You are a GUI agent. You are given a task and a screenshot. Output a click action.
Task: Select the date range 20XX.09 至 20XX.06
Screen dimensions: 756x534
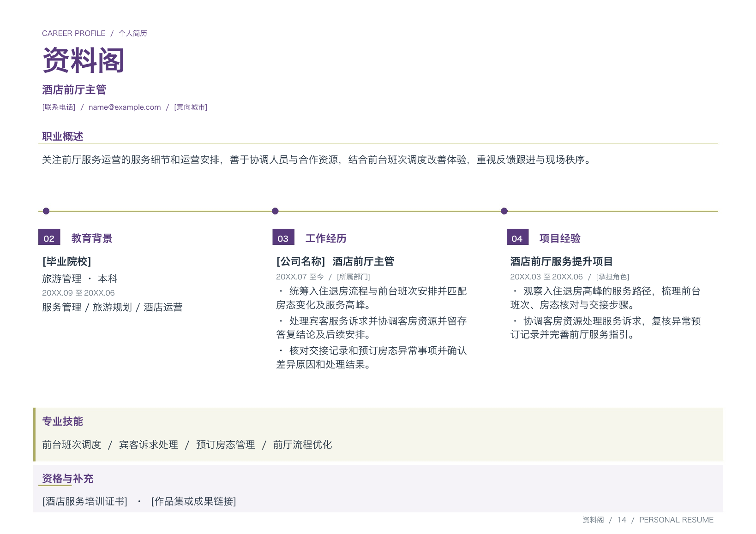click(x=78, y=293)
